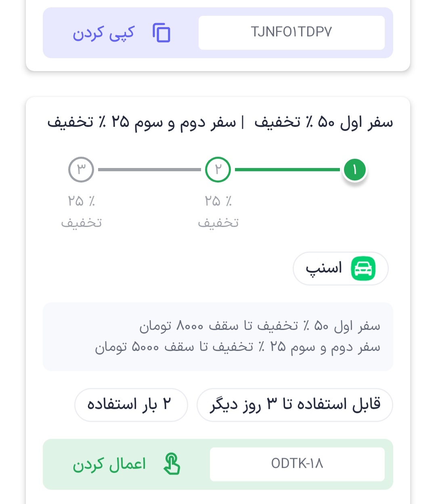Tap the قابل استفاده تا ۳ روز دیگر chip
This screenshot has height=504, width=436.
pos(295,405)
